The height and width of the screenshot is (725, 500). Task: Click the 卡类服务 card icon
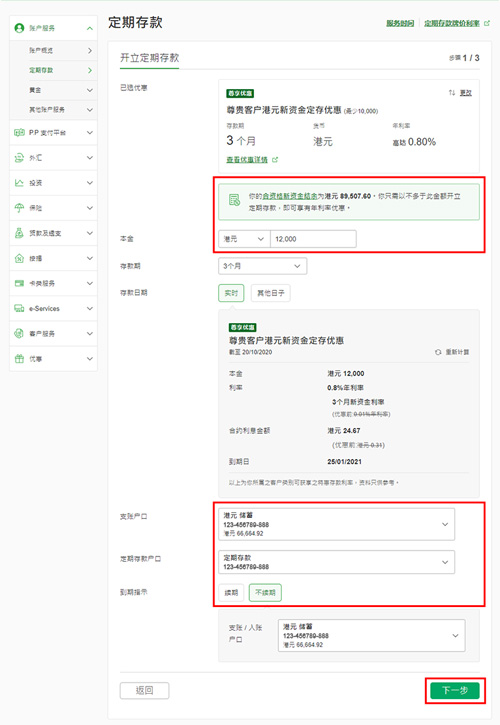point(19,283)
